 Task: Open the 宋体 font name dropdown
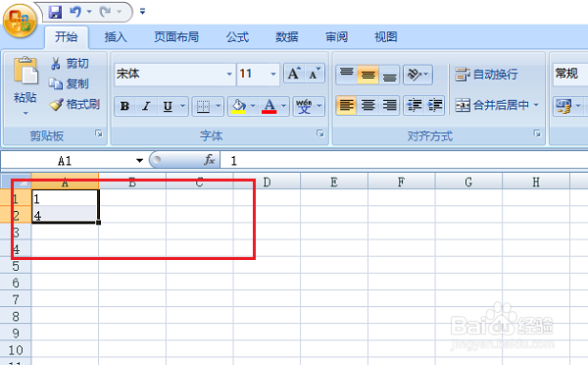[x=229, y=74]
